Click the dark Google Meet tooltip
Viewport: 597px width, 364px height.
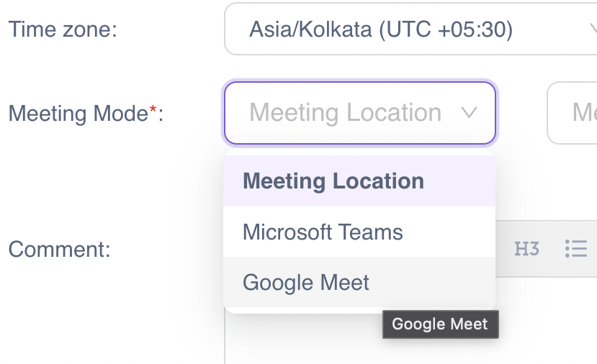441,324
